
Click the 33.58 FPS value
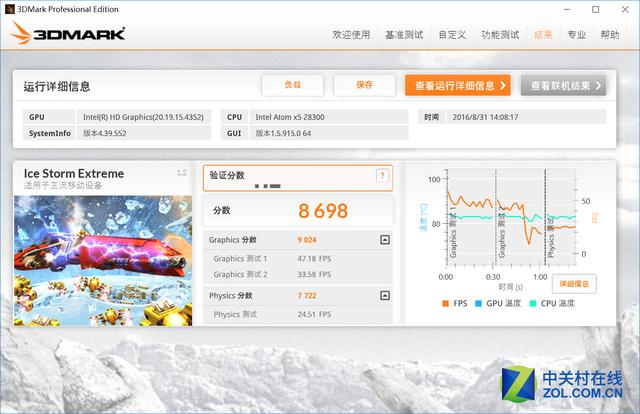(314, 274)
